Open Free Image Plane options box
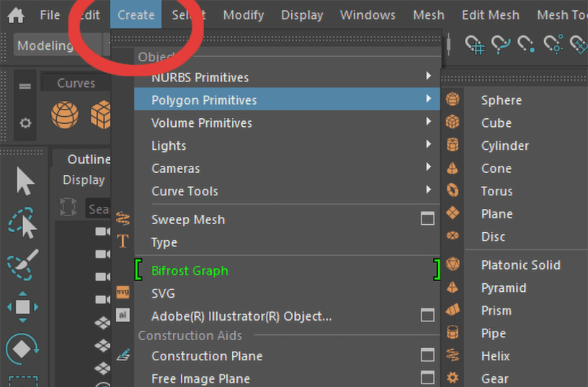588x387 pixels. [427, 378]
